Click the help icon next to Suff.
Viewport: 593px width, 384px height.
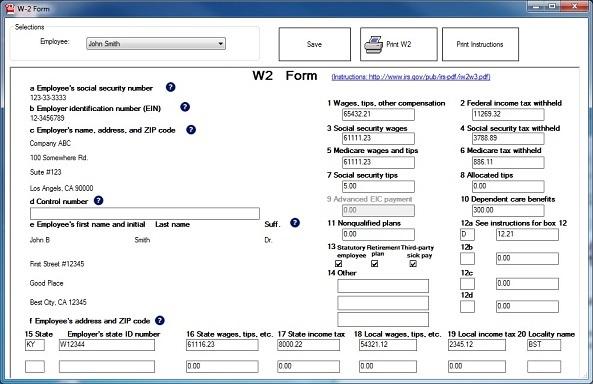295,223
